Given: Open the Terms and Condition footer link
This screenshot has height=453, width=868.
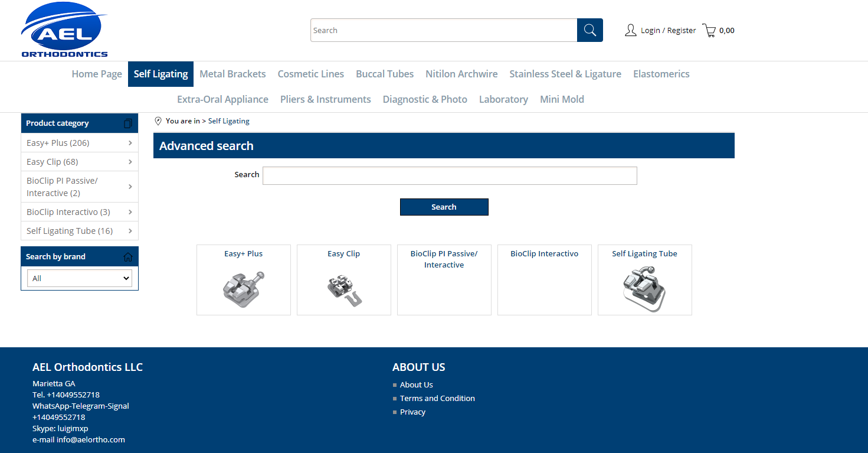Looking at the screenshot, I should pyautogui.click(x=437, y=399).
